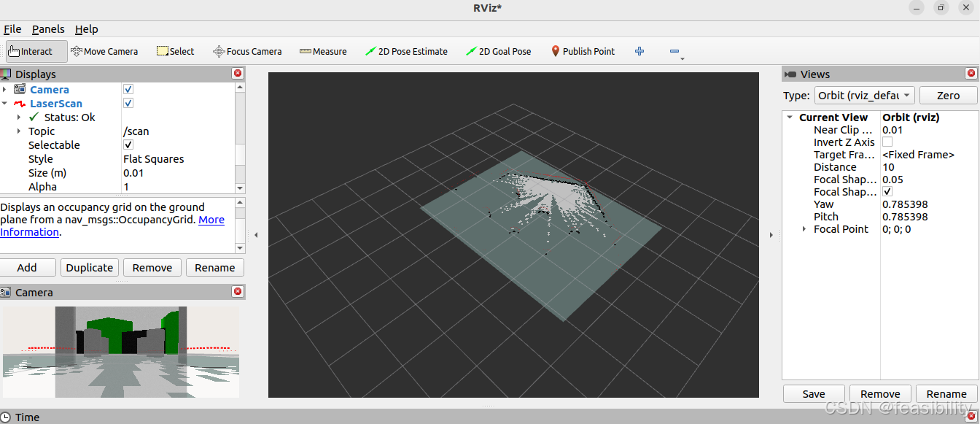980x424 pixels.
Task: Click Remove in Views panel
Action: (880, 393)
